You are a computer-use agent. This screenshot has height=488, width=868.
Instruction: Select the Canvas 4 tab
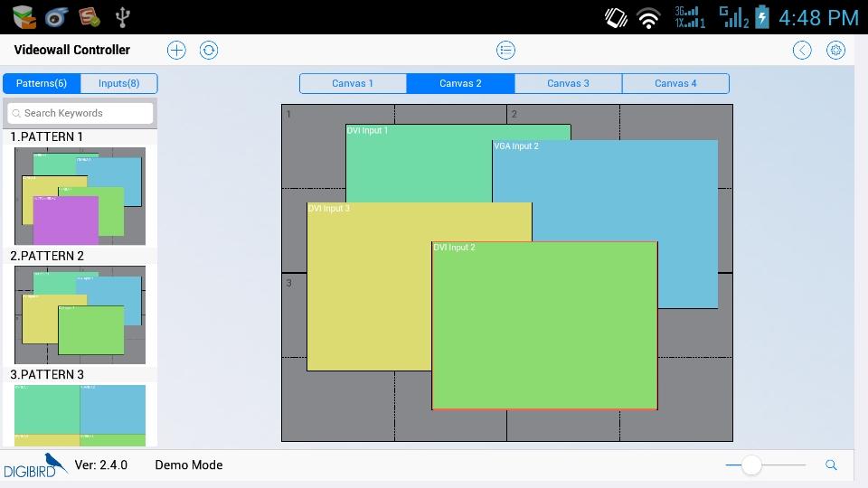[675, 83]
